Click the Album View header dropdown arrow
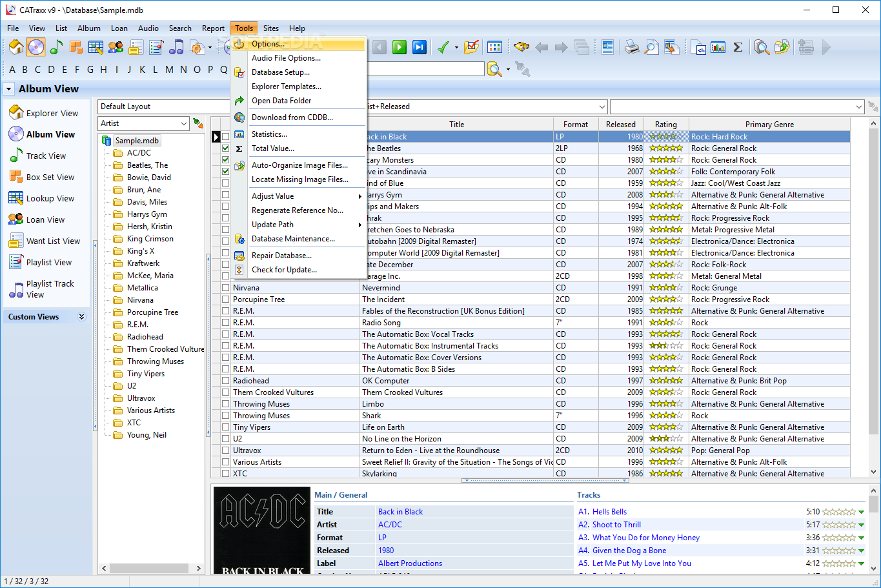The width and height of the screenshot is (881, 588). [x=9, y=89]
